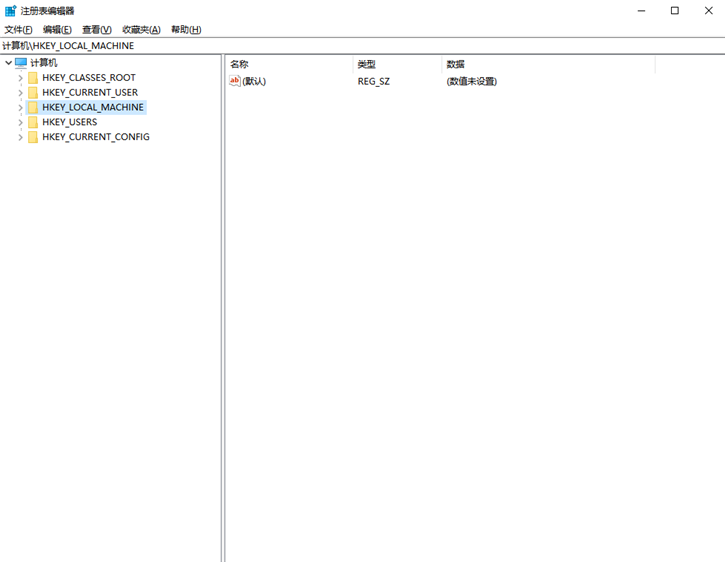Select the HKEY_CURRENT_CONFIG tree label

click(96, 137)
